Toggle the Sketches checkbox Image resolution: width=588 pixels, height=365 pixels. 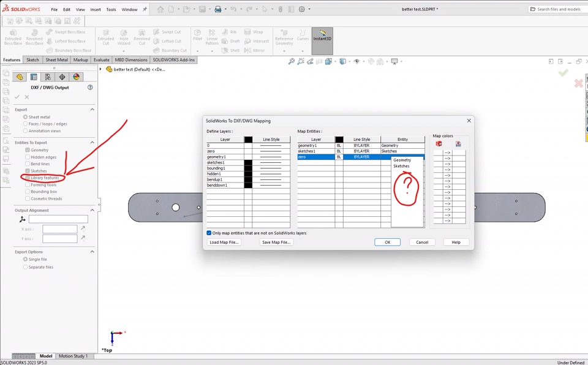tap(28, 171)
